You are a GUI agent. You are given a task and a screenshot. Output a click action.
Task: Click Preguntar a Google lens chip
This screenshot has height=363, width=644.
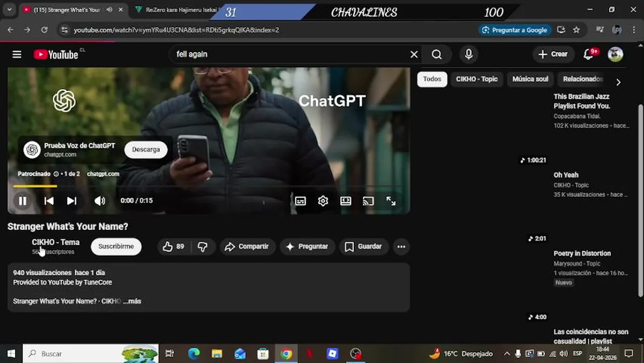pos(514,30)
